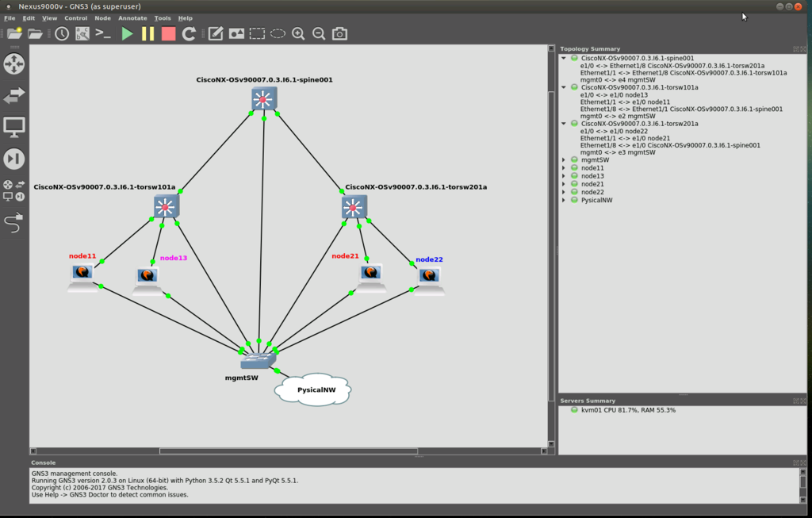This screenshot has height=518, width=812.
Task: Browse end devices monitor icon
Action: pos(14,127)
